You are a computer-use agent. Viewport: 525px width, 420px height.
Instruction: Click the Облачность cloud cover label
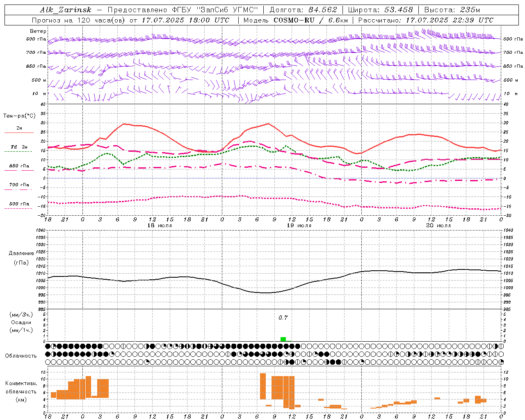click(21, 356)
